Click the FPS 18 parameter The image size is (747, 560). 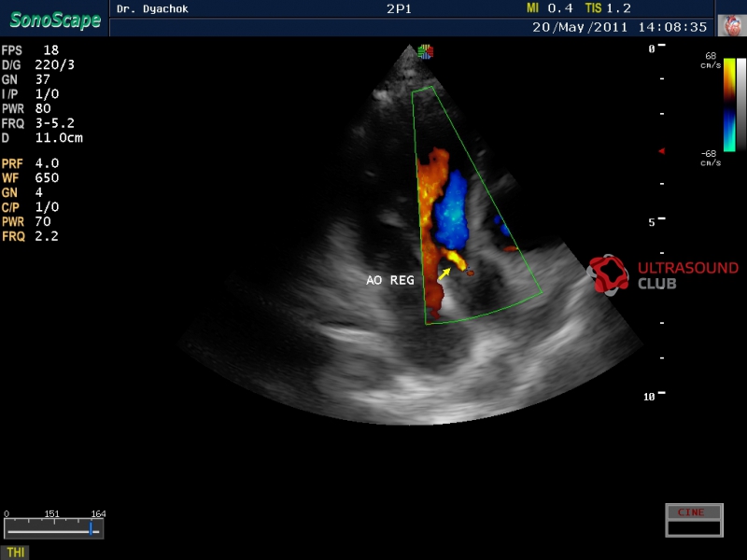pos(30,50)
